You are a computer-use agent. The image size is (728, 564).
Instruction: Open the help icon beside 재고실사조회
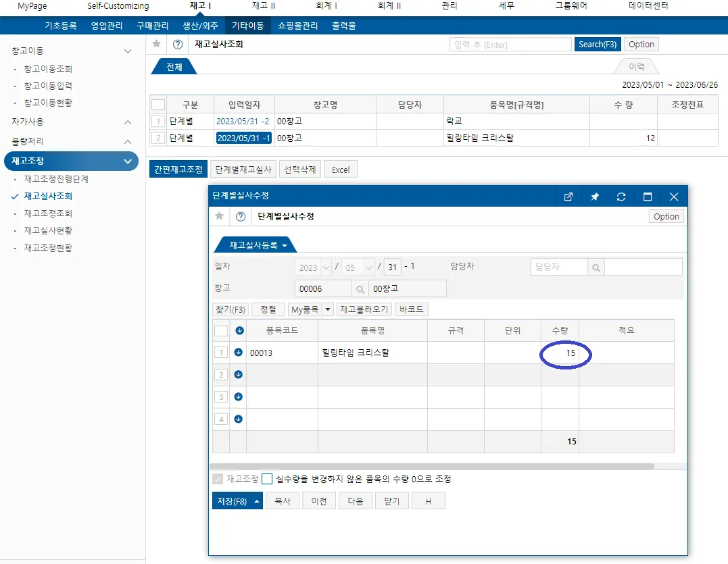tap(177, 45)
